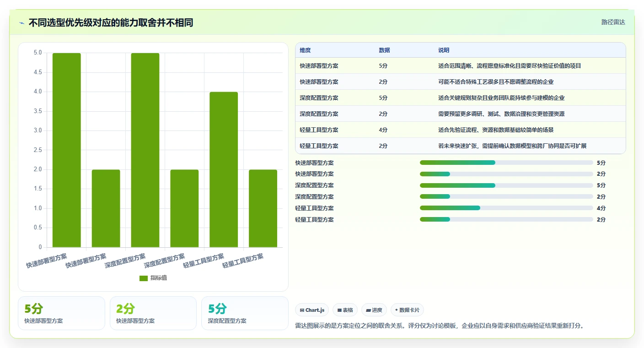Click the 快速部署型方案 progress bar showing 2分
Screen dimensions: 644x348
pos(506,174)
